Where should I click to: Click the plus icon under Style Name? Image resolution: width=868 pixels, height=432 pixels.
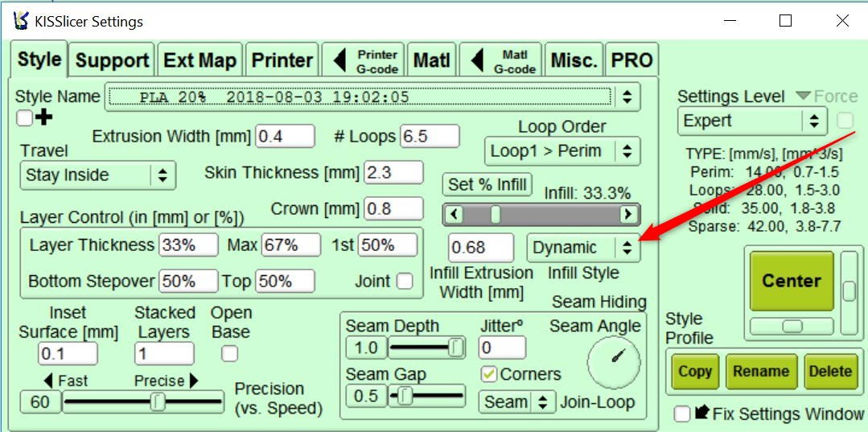[x=43, y=118]
